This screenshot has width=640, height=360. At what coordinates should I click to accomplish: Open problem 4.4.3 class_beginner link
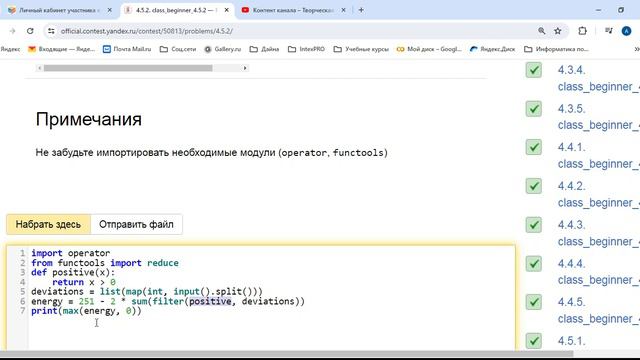598,233
